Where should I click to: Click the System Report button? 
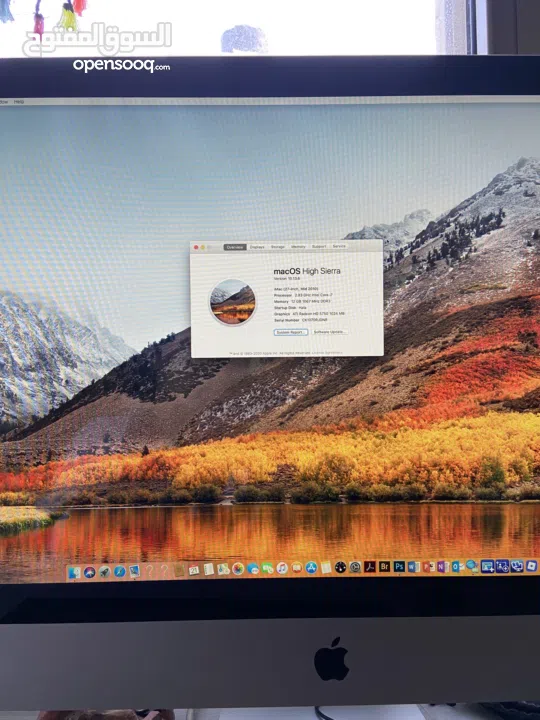pyautogui.click(x=291, y=332)
